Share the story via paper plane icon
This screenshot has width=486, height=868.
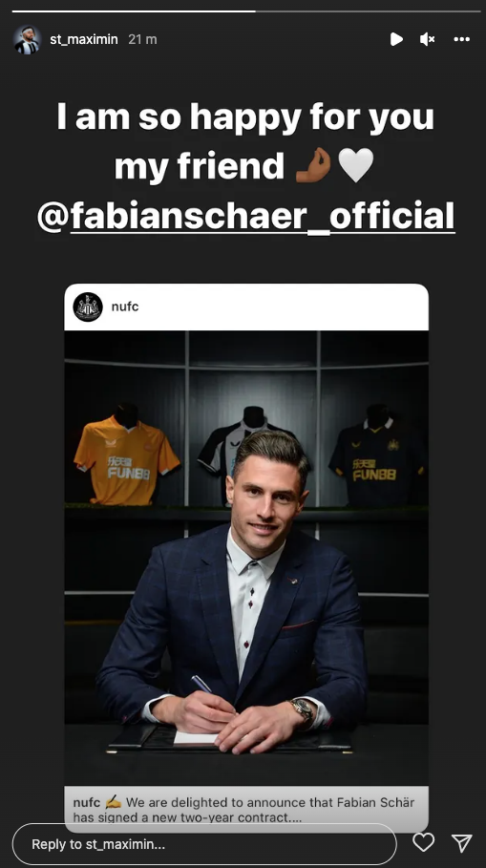pyautogui.click(x=461, y=842)
